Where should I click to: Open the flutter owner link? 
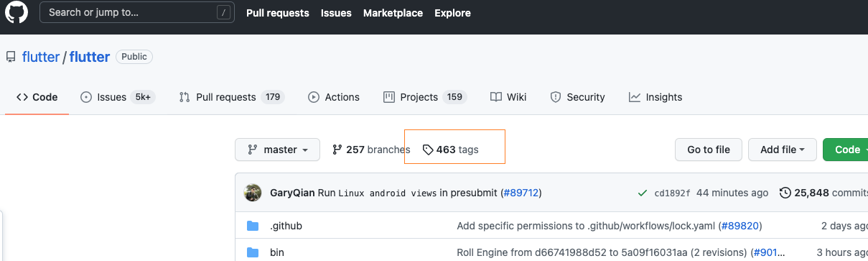tap(40, 57)
